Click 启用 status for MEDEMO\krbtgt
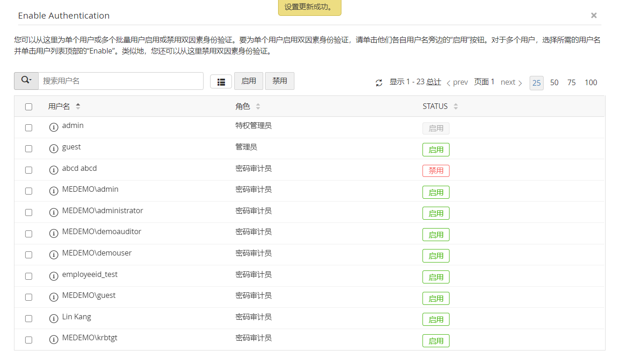This screenshot has height=364, width=620. click(436, 341)
